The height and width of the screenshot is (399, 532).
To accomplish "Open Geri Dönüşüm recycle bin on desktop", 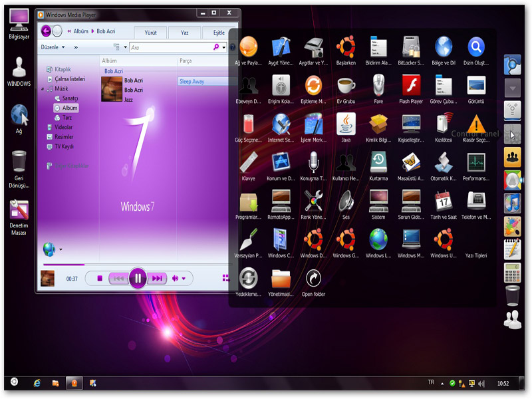I will pyautogui.click(x=19, y=162).
